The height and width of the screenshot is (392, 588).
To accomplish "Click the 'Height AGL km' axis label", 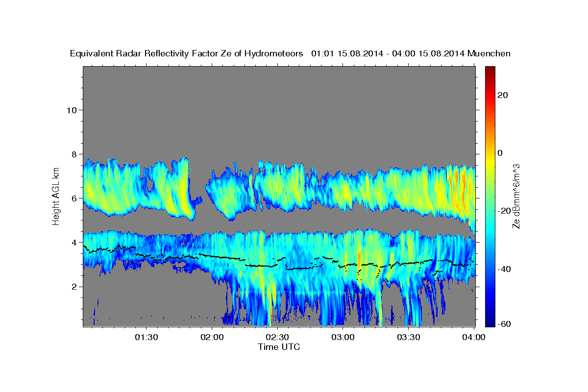I will (56, 196).
